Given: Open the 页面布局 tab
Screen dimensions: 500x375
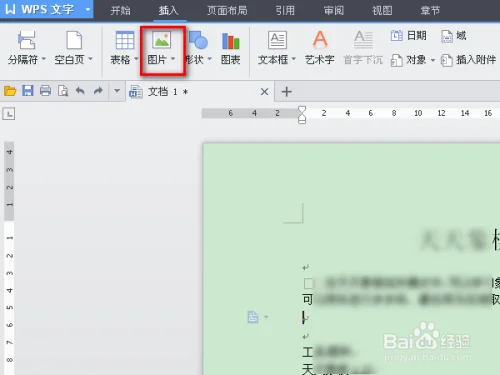Looking at the screenshot, I should 227,11.
